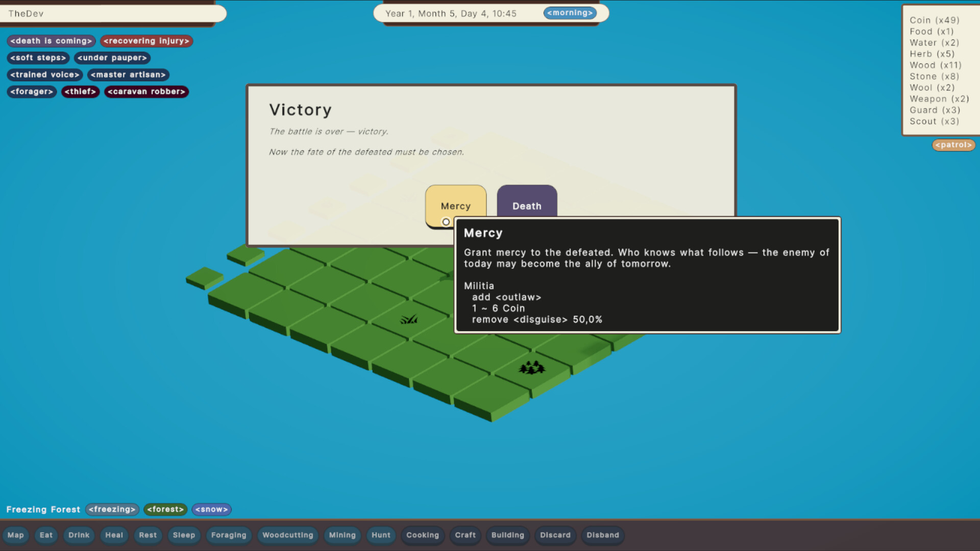Select the Building action

pyautogui.click(x=508, y=535)
